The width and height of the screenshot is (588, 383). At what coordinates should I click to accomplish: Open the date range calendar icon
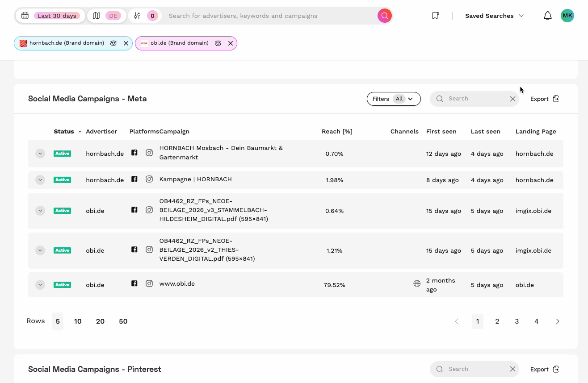point(25,16)
